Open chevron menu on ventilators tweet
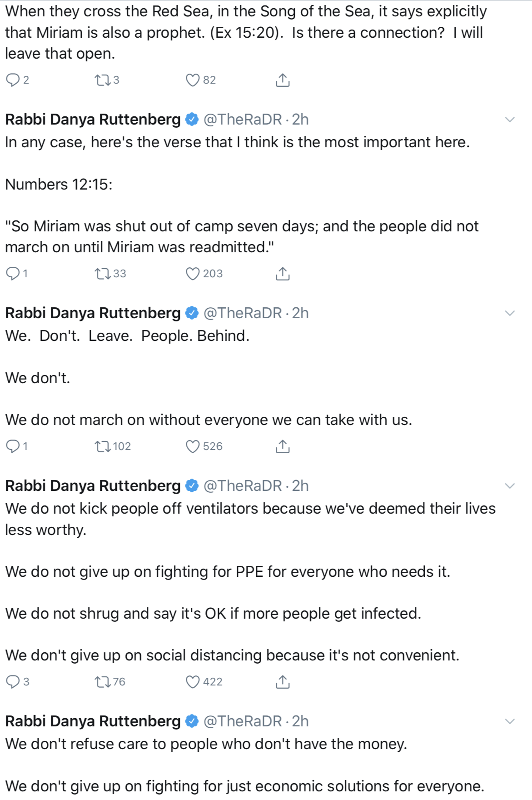This screenshot has width=532, height=800. (x=510, y=486)
